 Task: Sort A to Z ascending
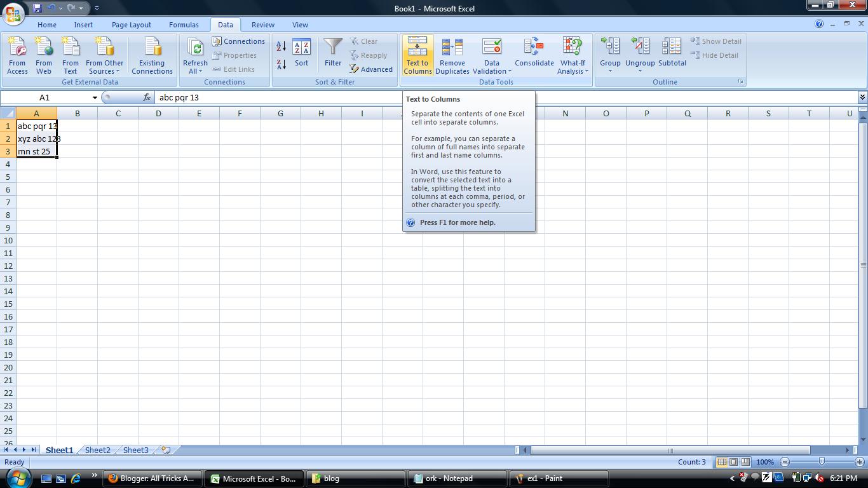[281, 46]
